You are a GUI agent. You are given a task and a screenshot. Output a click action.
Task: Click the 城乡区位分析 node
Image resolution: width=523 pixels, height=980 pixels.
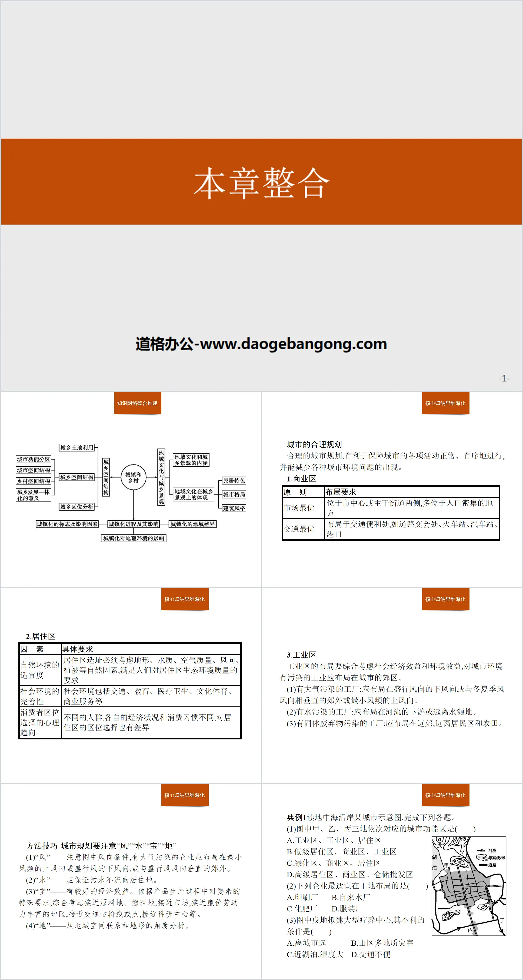coord(77,507)
